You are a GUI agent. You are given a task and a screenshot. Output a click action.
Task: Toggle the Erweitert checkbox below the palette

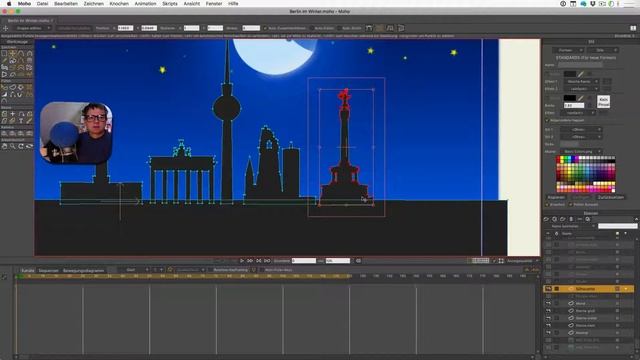coord(547,204)
